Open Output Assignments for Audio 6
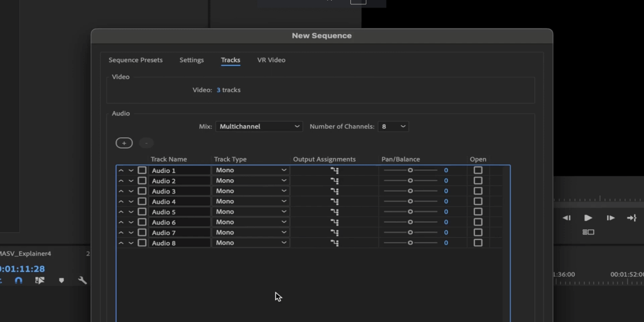 coord(335,222)
